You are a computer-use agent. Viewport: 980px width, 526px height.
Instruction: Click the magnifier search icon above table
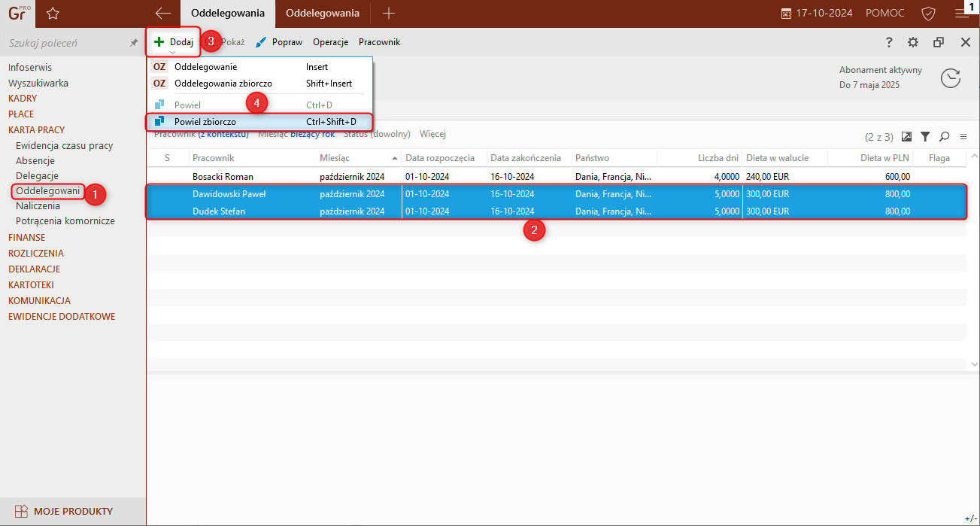point(944,136)
